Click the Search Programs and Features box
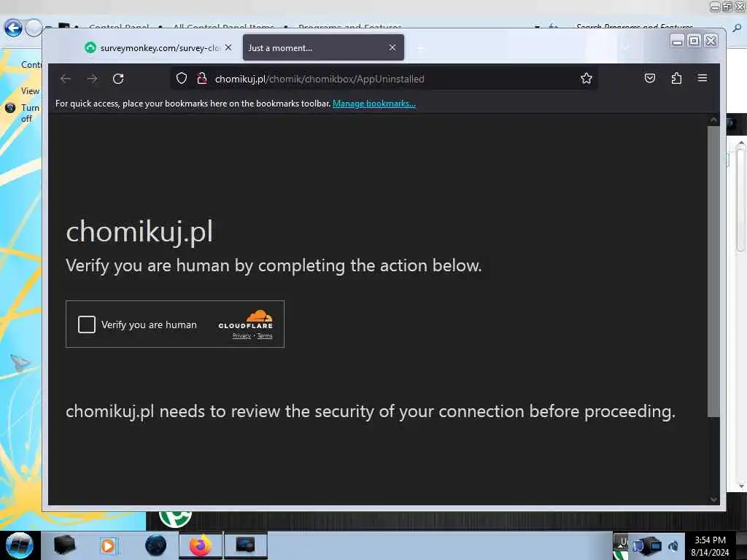The image size is (747, 560). tap(635, 27)
